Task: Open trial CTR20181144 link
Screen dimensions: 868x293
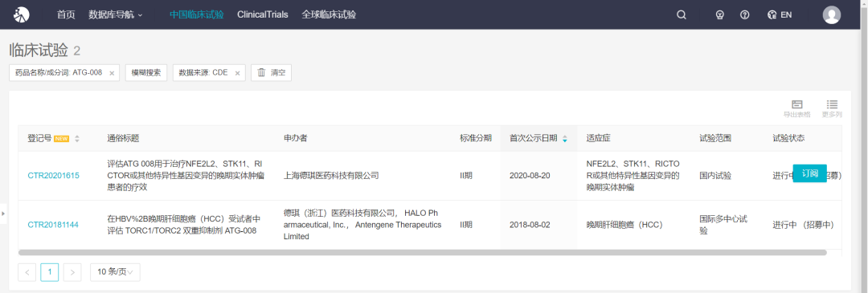Action: [x=54, y=225]
